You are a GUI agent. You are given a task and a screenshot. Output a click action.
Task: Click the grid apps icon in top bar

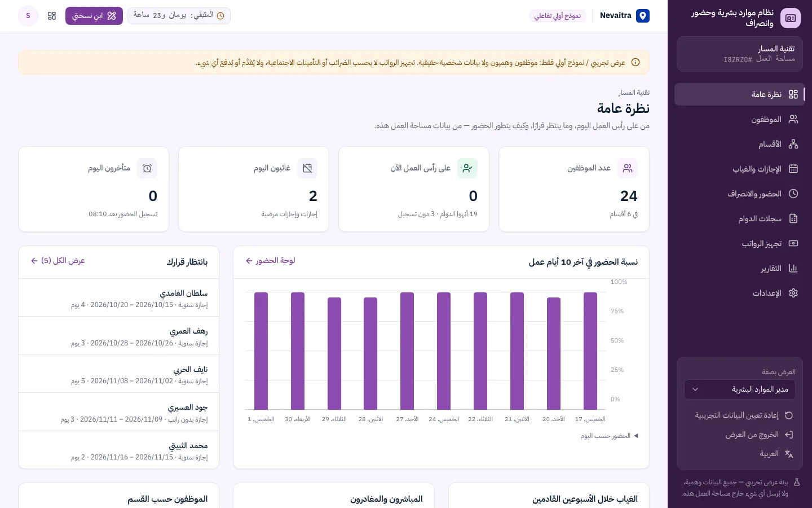point(52,16)
